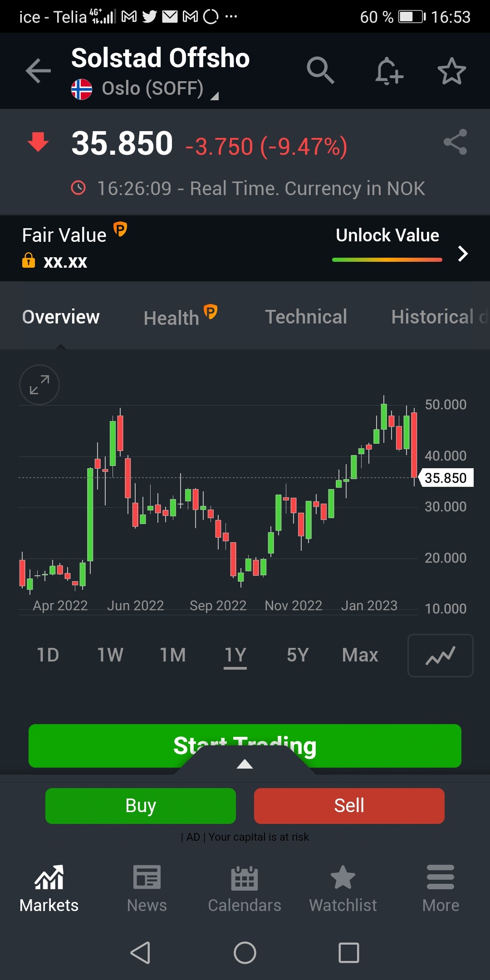Share the quote via share icon

pyautogui.click(x=455, y=142)
